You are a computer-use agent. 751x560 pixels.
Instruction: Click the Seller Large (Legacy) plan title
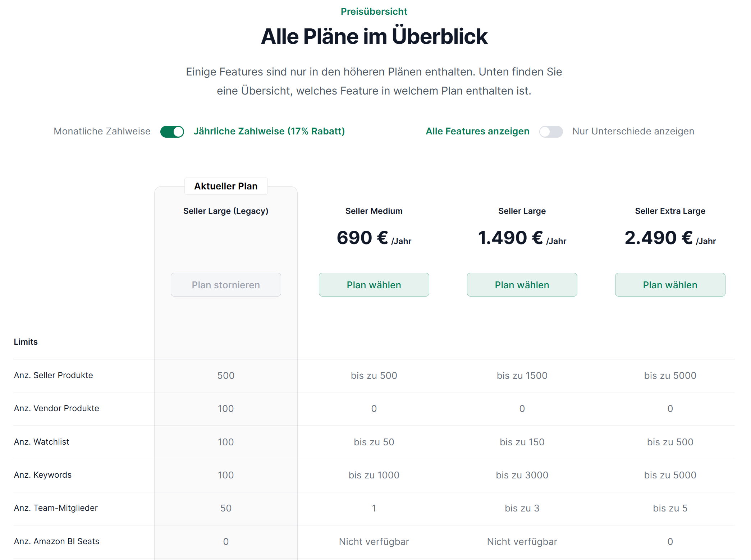point(226,211)
